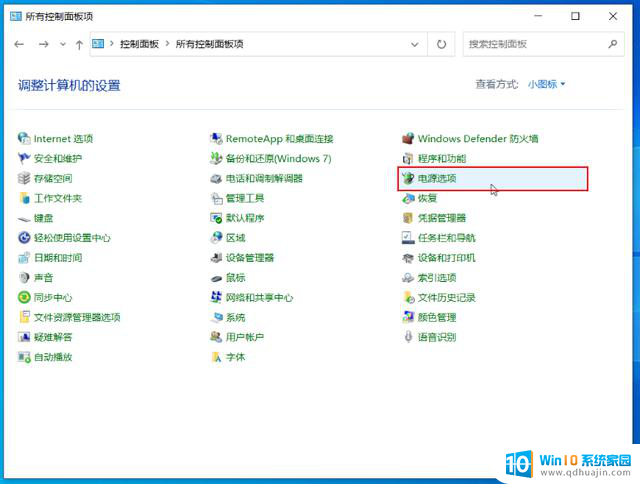Open 索引选项 link
This screenshot has height=484, width=640.
point(437,278)
